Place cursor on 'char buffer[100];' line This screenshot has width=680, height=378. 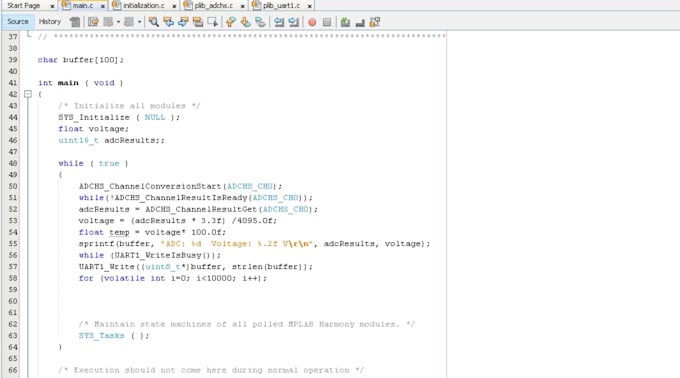point(81,60)
